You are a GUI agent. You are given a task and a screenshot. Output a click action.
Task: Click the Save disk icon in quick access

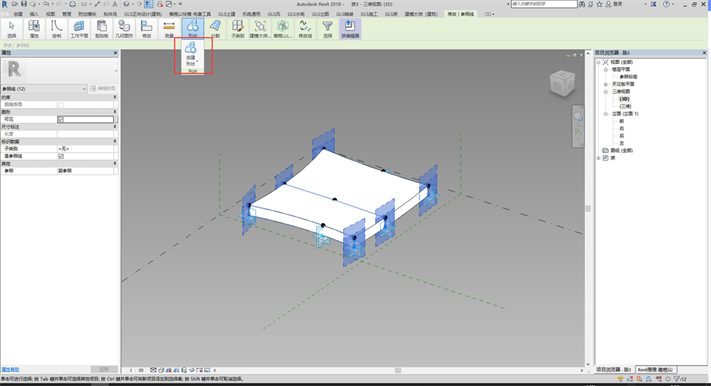pos(24,4)
